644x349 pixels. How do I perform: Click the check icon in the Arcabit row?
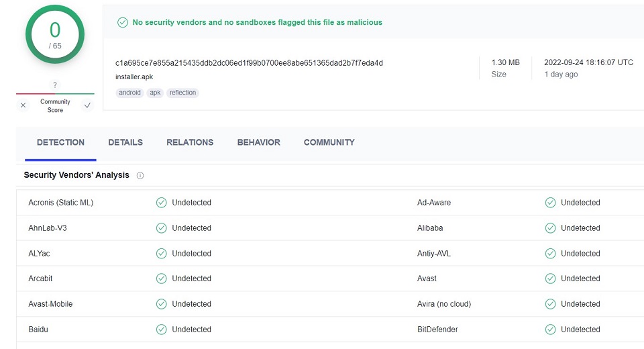[x=162, y=279]
